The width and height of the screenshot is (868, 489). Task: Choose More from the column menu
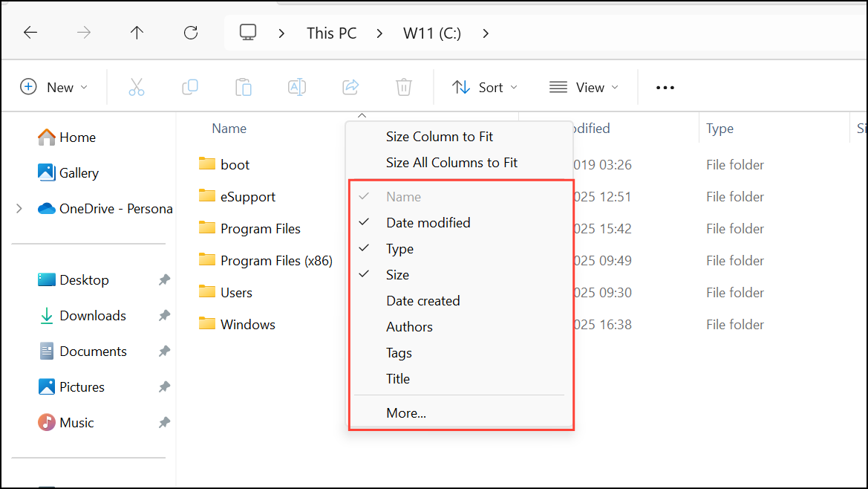405,412
